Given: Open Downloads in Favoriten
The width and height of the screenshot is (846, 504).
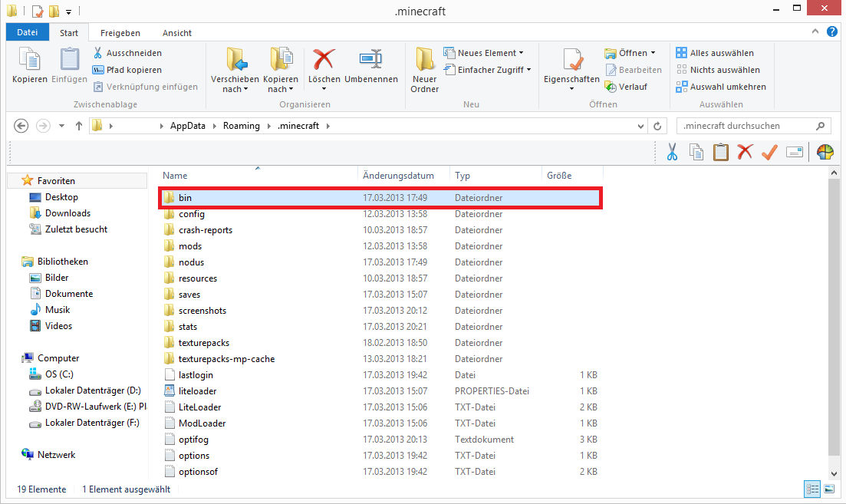Looking at the screenshot, I should 67,213.
